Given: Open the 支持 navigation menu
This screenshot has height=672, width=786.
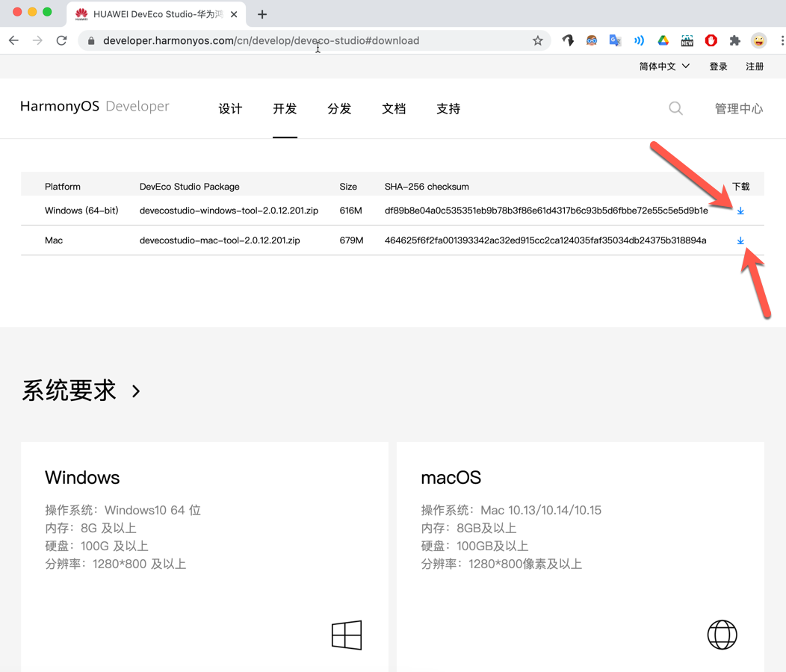Looking at the screenshot, I should pyautogui.click(x=448, y=109).
